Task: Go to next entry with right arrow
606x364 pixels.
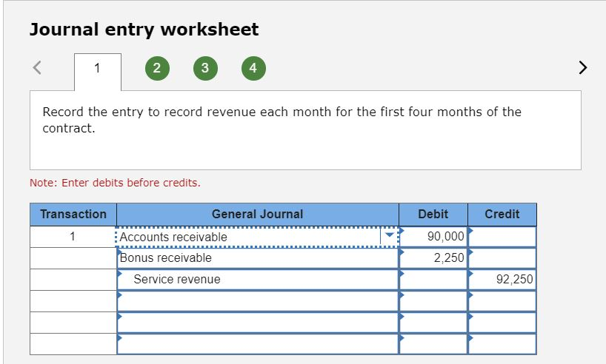Action: [583, 67]
